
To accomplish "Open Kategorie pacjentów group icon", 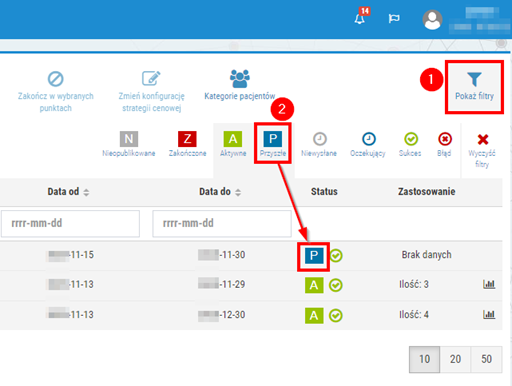I will tap(240, 79).
